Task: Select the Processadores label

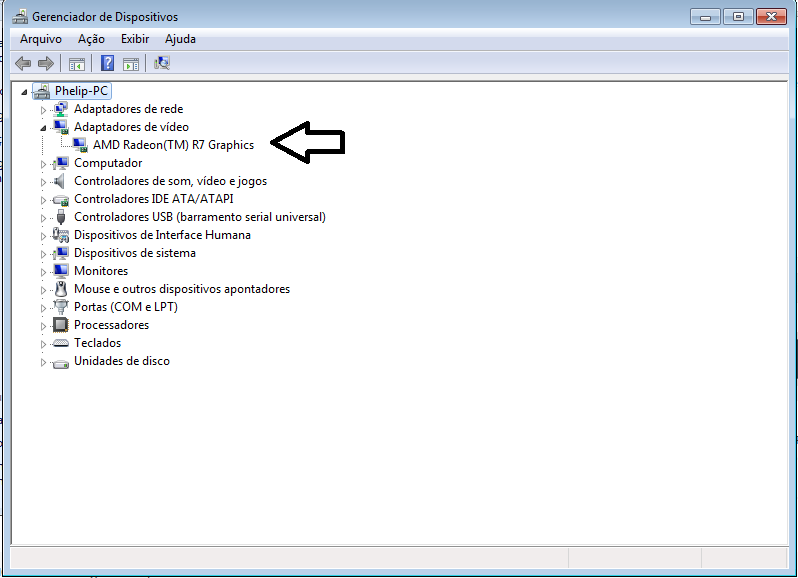Action: click(111, 325)
